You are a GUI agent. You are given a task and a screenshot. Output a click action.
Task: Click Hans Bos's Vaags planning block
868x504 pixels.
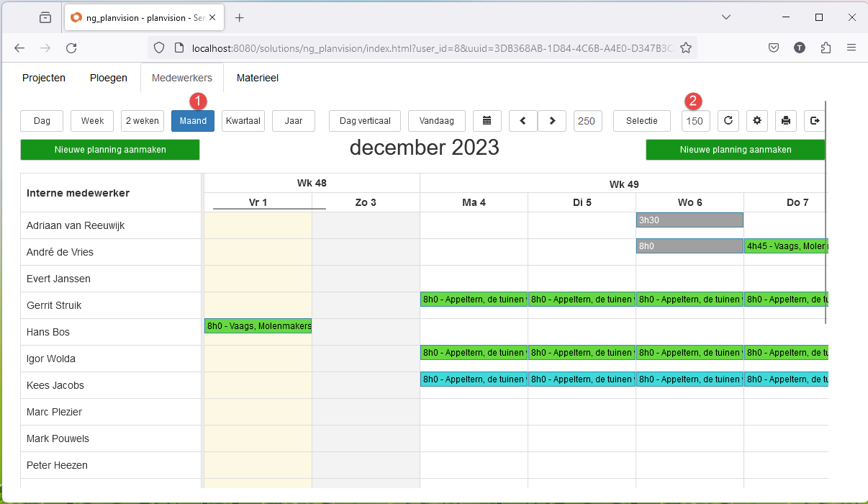click(258, 326)
